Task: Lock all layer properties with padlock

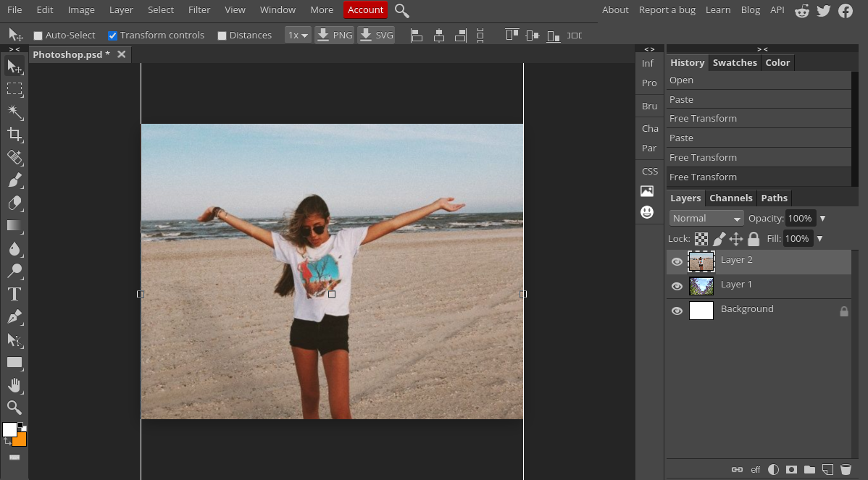Action: pyautogui.click(x=754, y=239)
